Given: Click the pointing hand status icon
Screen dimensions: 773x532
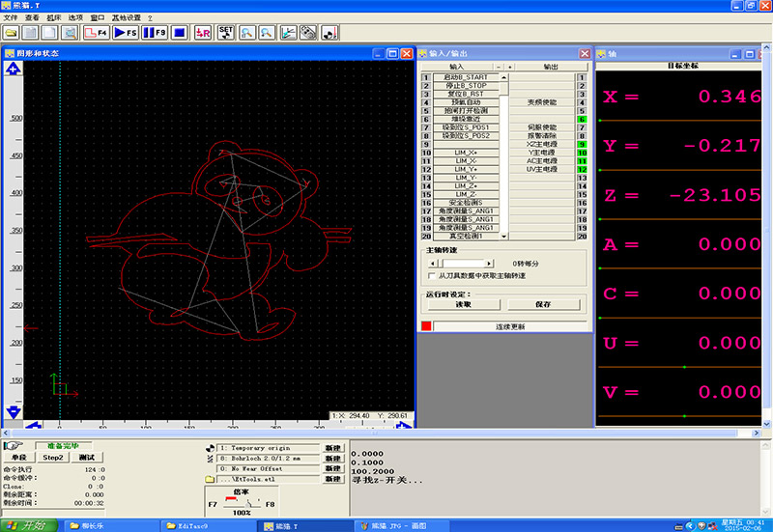Looking at the screenshot, I should pos(13,446).
